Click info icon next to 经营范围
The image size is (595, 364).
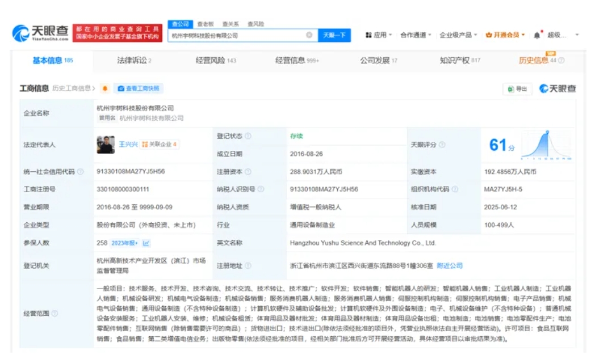[55, 313]
